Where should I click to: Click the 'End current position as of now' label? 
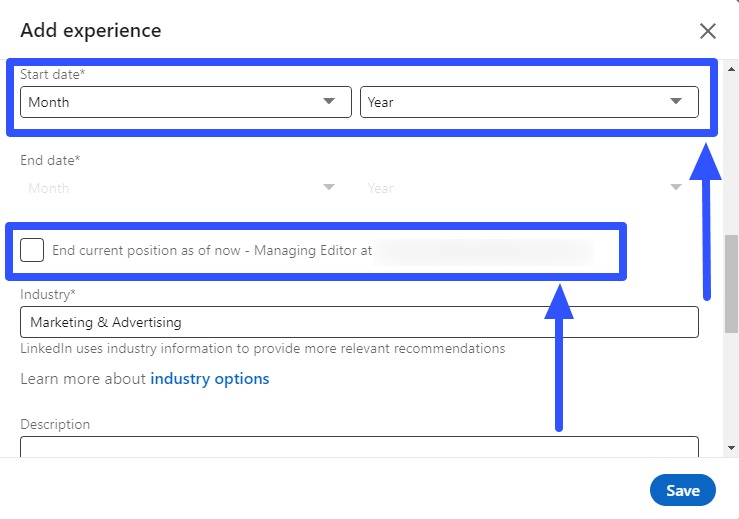212,251
